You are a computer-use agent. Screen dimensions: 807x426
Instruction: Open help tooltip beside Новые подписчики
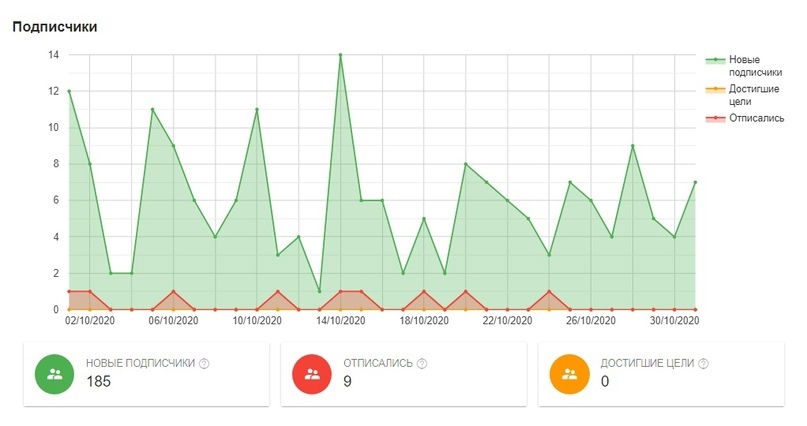pos(204,364)
